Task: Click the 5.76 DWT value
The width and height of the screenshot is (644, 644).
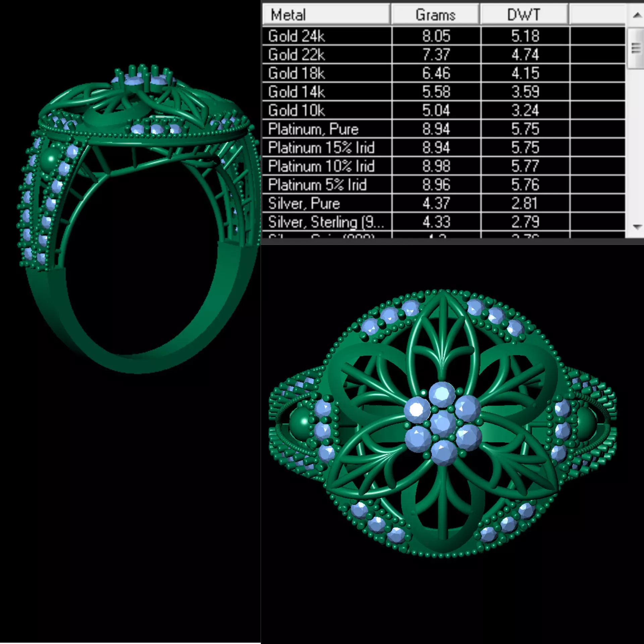Action: click(x=525, y=185)
